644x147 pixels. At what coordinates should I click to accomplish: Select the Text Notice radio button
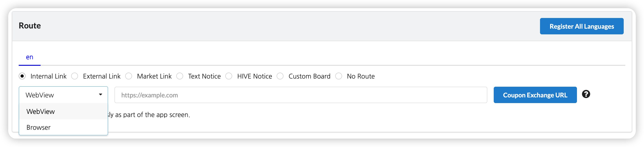pyautogui.click(x=180, y=76)
